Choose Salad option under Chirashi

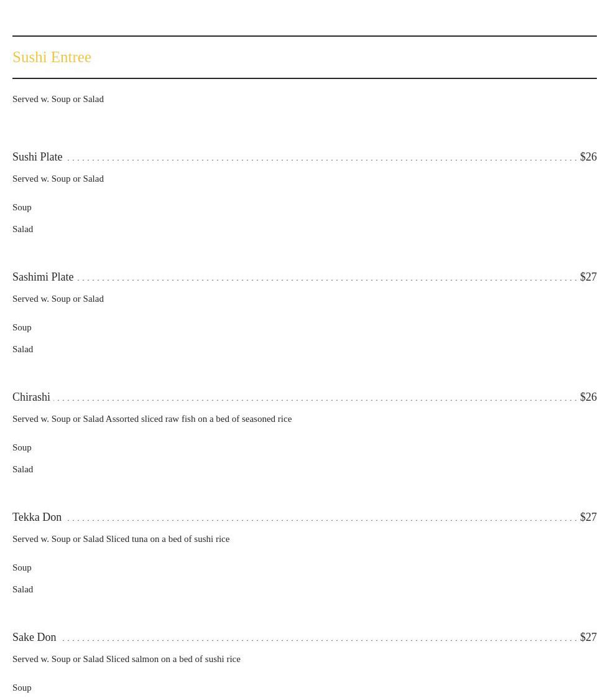[22, 469]
